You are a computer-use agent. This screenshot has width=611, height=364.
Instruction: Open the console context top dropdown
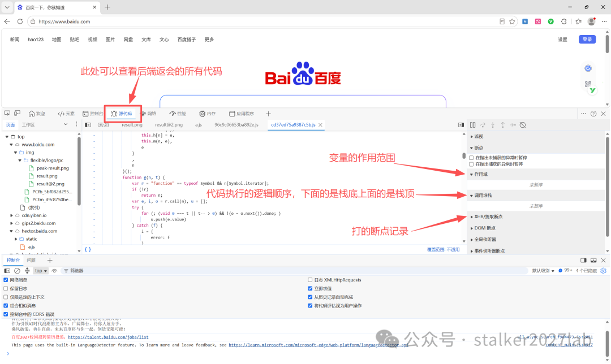pos(41,271)
